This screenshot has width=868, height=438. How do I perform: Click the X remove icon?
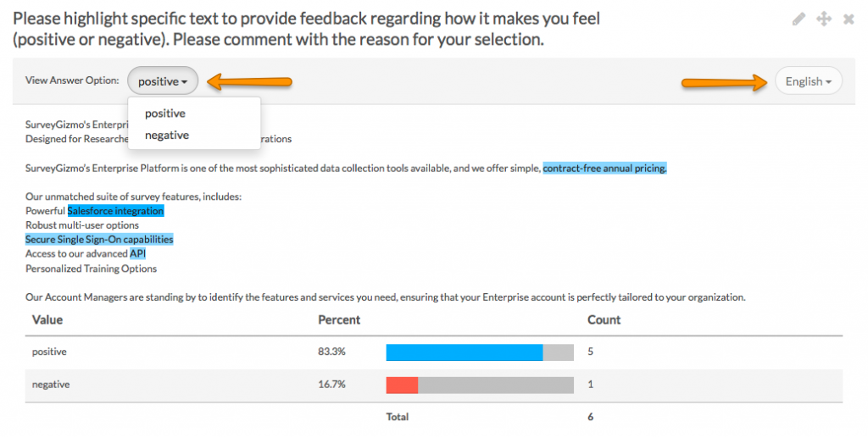tap(849, 19)
